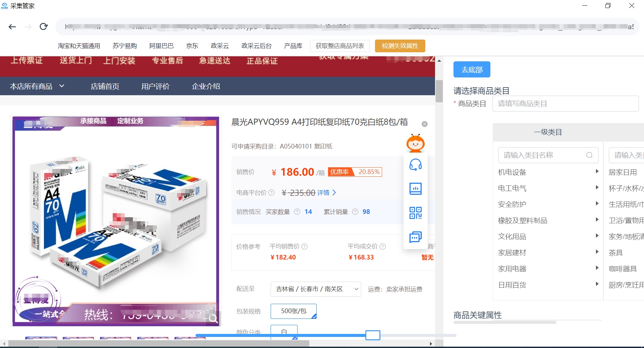Open 用户评价 in store navigation

pyautogui.click(x=155, y=86)
